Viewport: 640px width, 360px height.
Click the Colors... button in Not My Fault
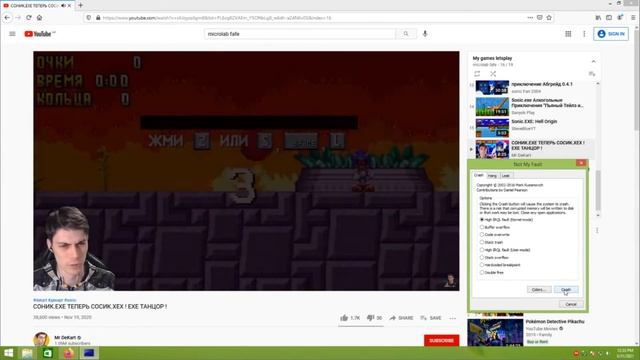coord(539,289)
